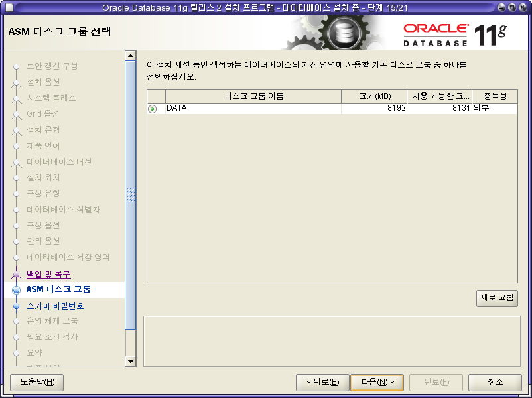
Task: Click the 구성 옵션 step
Action: click(43, 226)
